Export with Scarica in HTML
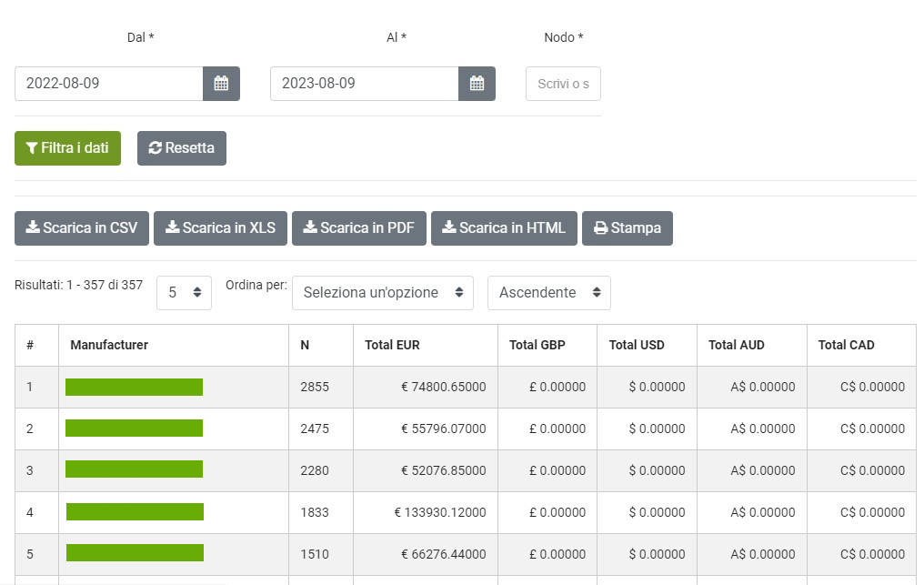Screen dimensions: 924x585 503,228
